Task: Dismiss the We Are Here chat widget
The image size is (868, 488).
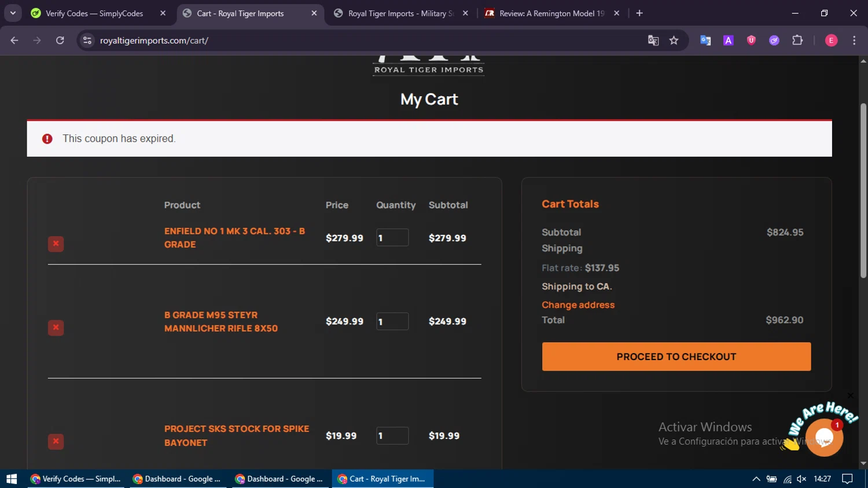Action: (x=850, y=395)
